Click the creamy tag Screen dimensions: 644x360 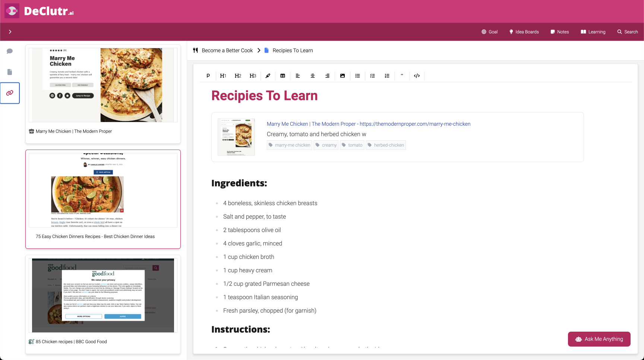[x=326, y=145]
